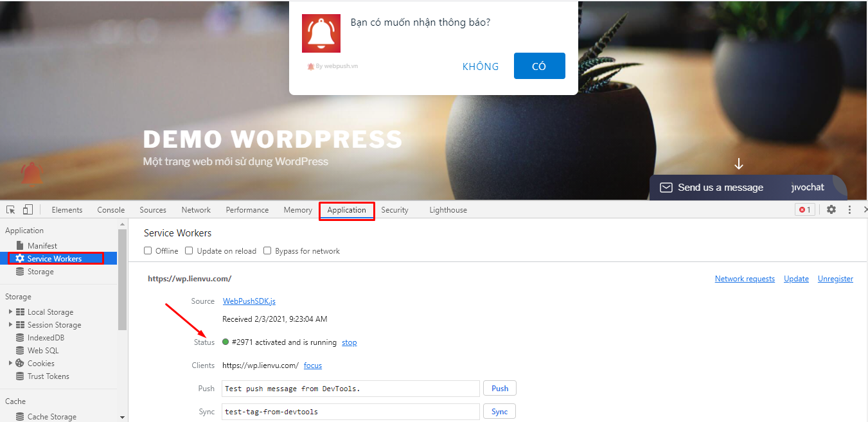Enable the Offline checkbox
This screenshot has height=422, width=868.
[148, 251]
